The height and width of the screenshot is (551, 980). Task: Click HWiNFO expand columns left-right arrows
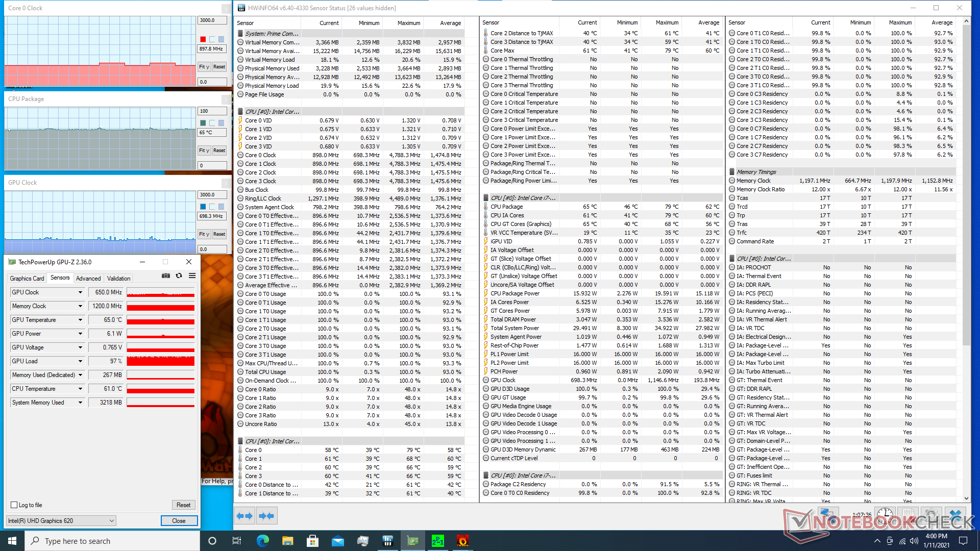tap(244, 516)
